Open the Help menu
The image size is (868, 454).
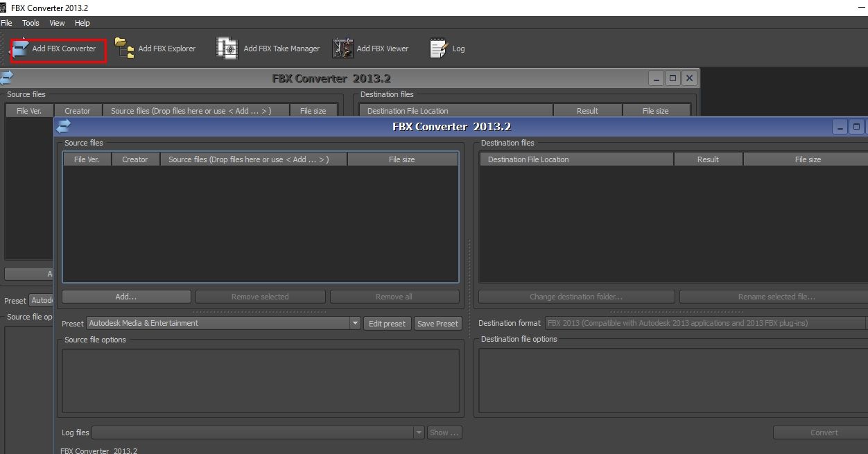tap(82, 22)
